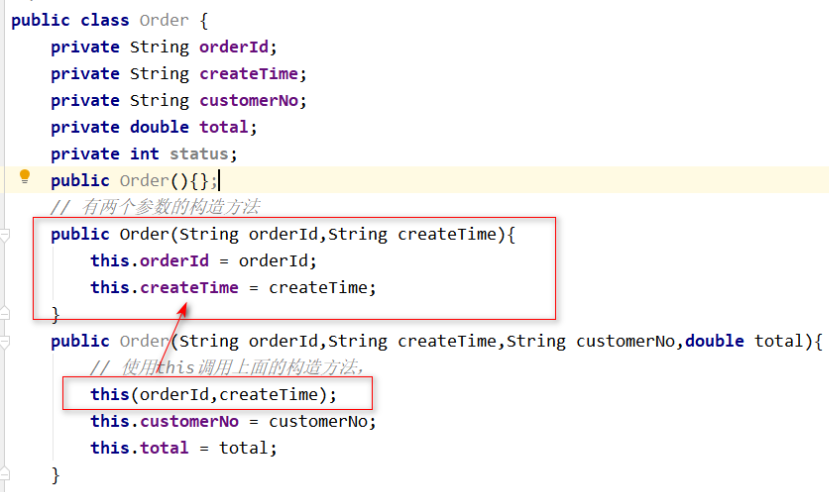Click this.customerNo assignment statement

pos(233,421)
